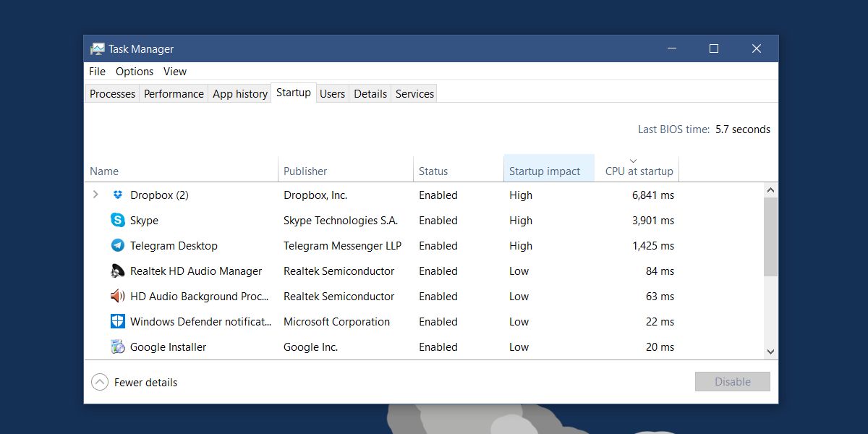Switch to the Performance tab

(174, 94)
